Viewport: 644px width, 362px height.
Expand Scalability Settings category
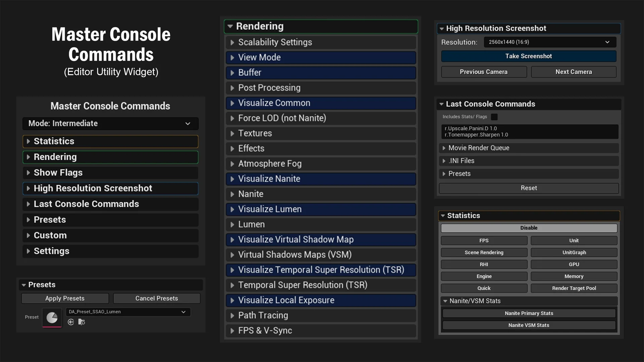[321, 42]
